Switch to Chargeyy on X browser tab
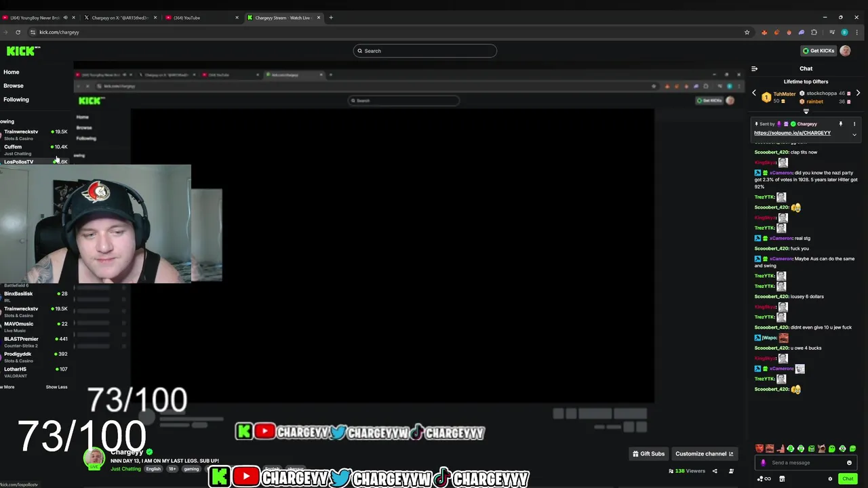This screenshot has height=488, width=868. [119, 18]
